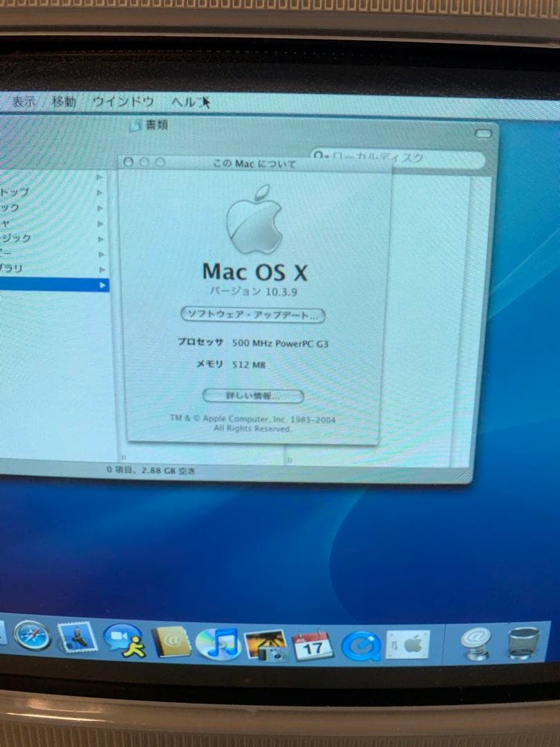Image resolution: width=560 pixels, height=747 pixels.
Task: Launch iPhoto from the Dock
Action: point(266,645)
